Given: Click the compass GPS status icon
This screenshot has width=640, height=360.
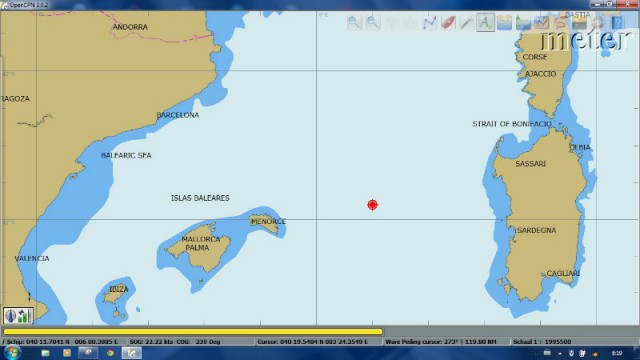Looking at the screenshot, I should click(10, 316).
